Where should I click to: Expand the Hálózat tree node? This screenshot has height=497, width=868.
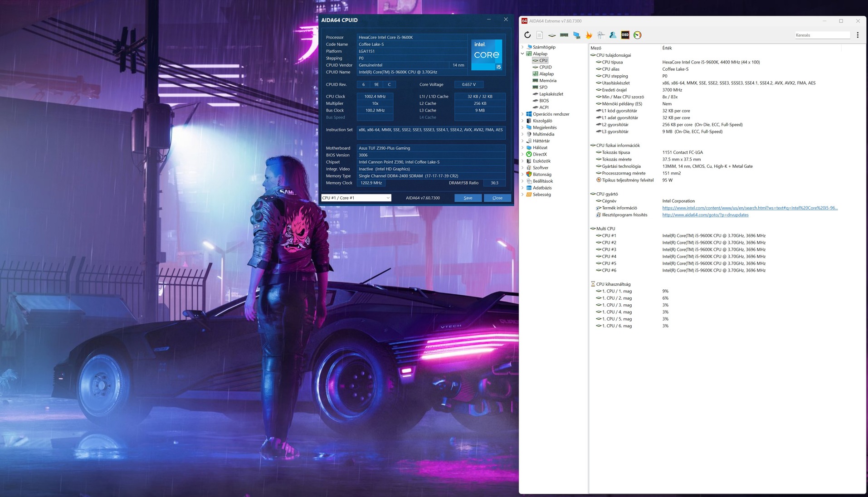pos(522,148)
